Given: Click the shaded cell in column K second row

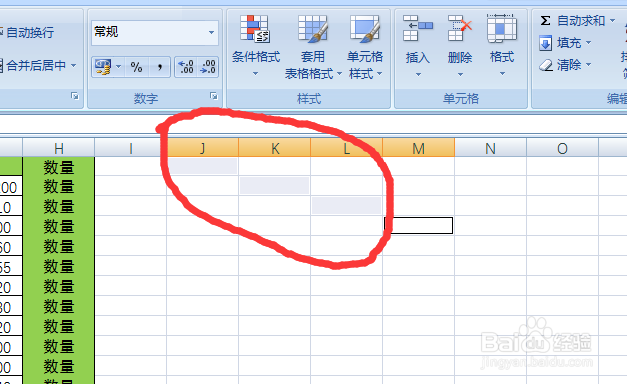Looking at the screenshot, I should pos(275,186).
